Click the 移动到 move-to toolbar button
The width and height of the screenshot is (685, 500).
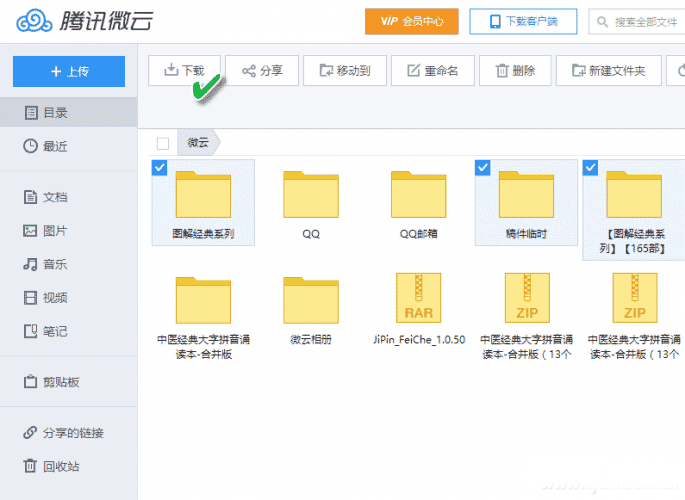(x=345, y=70)
